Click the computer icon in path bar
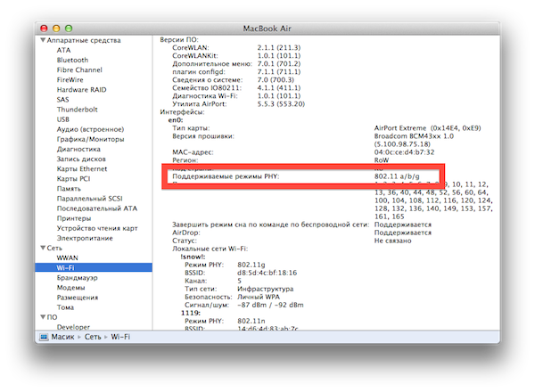 coord(44,337)
